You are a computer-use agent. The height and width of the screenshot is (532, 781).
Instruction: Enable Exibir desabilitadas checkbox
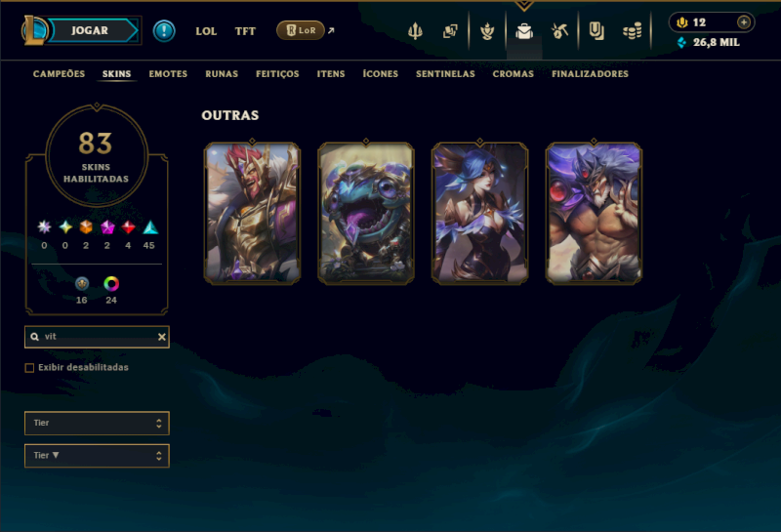29,368
